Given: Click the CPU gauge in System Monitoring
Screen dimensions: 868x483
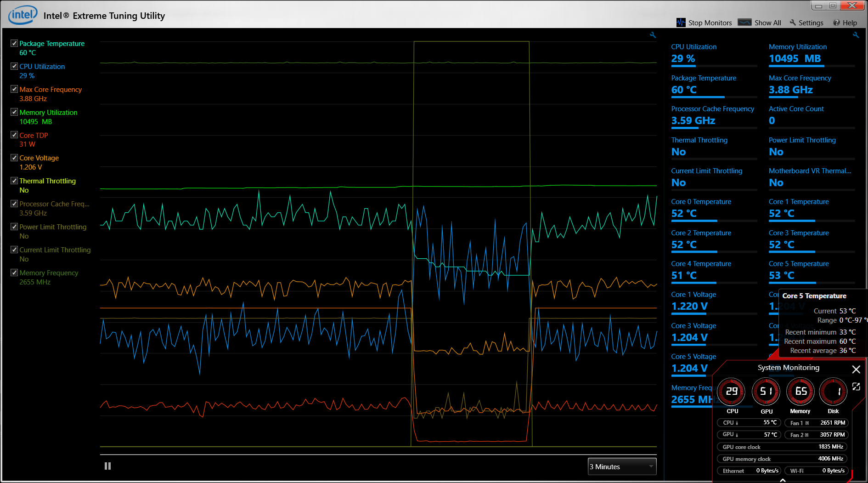Looking at the screenshot, I should point(731,392).
